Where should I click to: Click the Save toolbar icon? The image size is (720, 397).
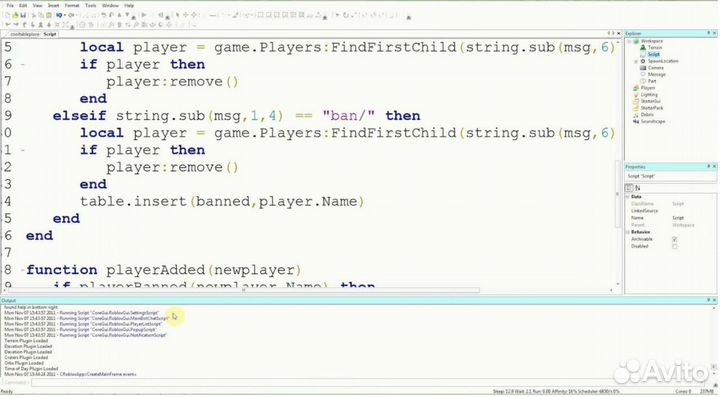(23, 15)
